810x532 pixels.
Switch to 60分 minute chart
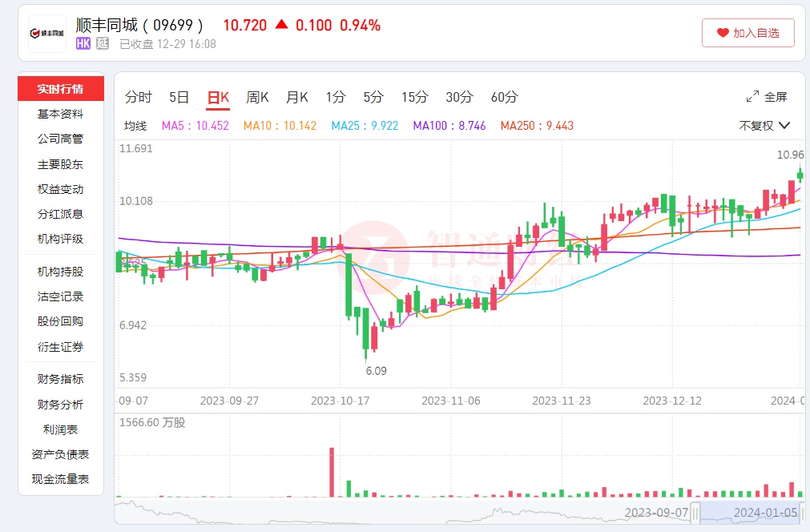pyautogui.click(x=504, y=97)
